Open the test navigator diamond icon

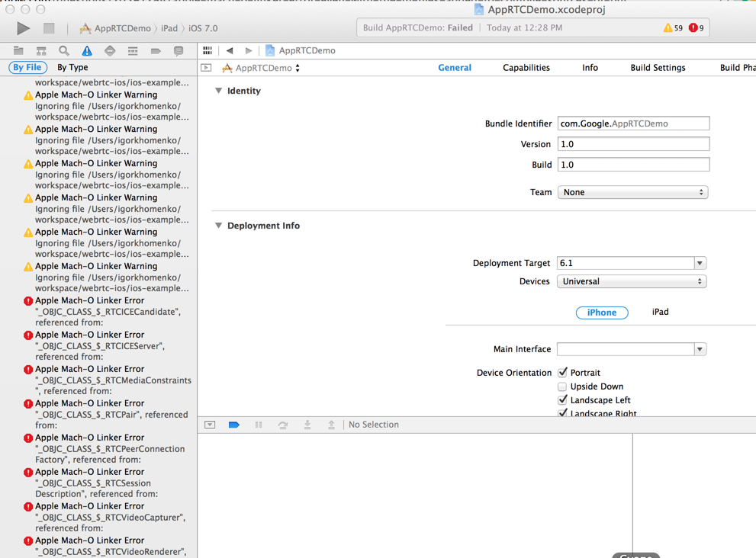(110, 50)
